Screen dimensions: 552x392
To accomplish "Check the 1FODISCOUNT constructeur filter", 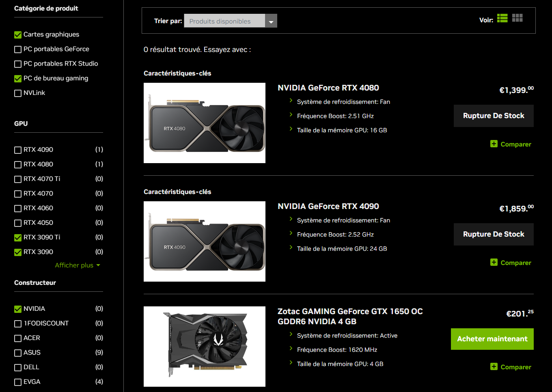I will [18, 324].
